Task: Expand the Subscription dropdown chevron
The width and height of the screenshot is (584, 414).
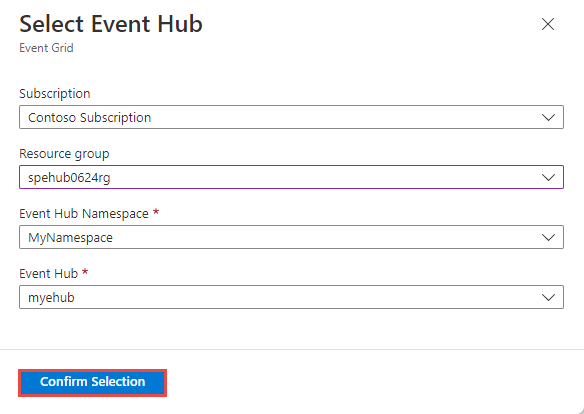Action: coord(548,118)
